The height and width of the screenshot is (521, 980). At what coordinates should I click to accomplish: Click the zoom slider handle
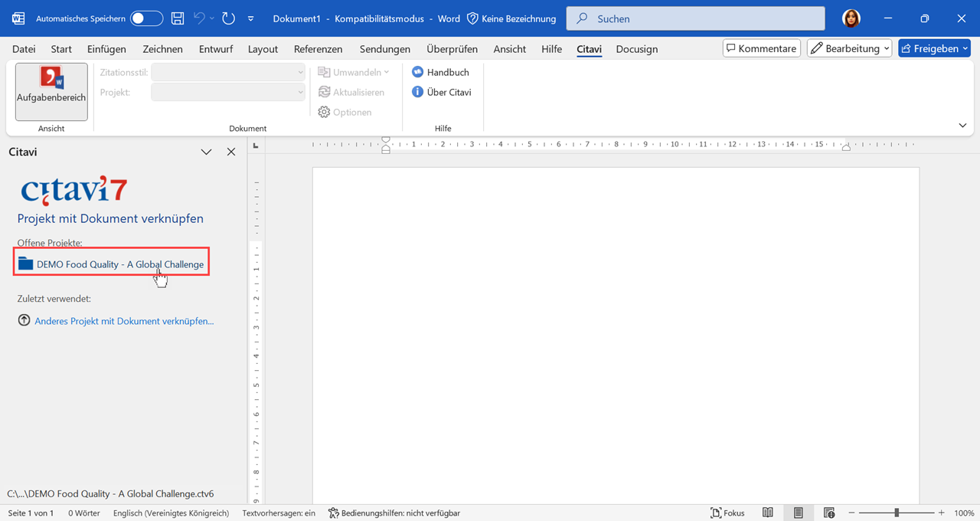897,513
